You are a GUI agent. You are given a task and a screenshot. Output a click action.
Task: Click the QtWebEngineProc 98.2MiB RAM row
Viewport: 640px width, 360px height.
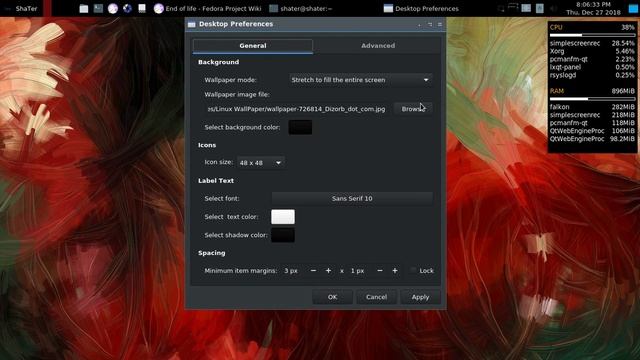pos(592,139)
